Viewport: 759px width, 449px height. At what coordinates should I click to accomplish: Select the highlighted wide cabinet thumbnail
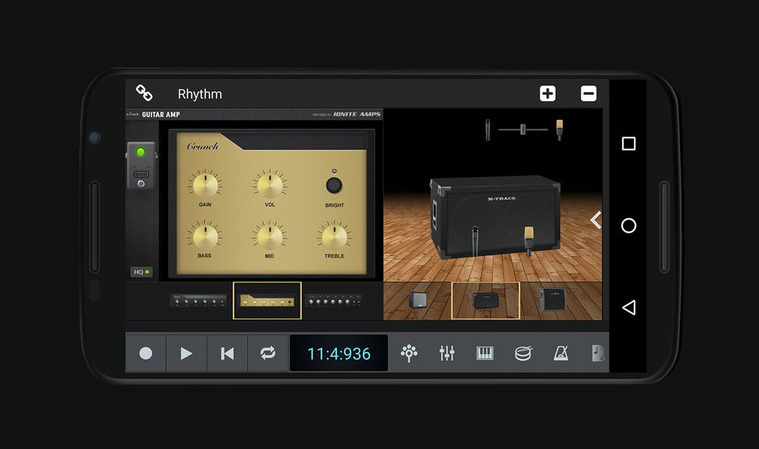[486, 300]
